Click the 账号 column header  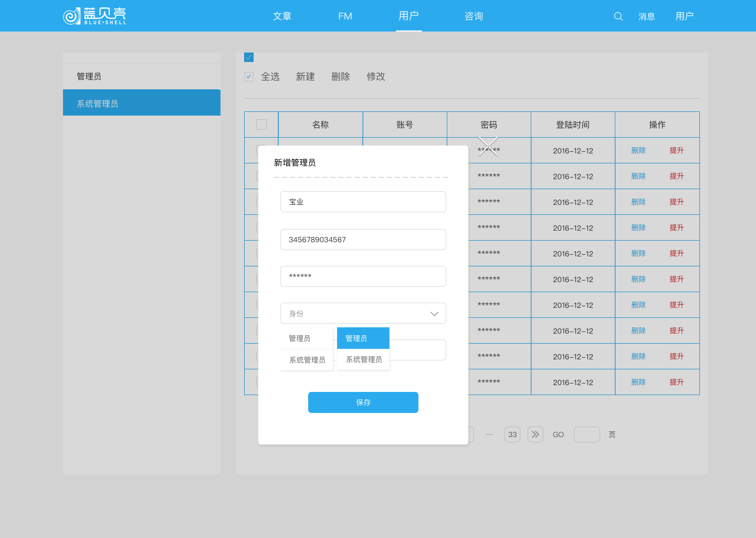point(405,125)
